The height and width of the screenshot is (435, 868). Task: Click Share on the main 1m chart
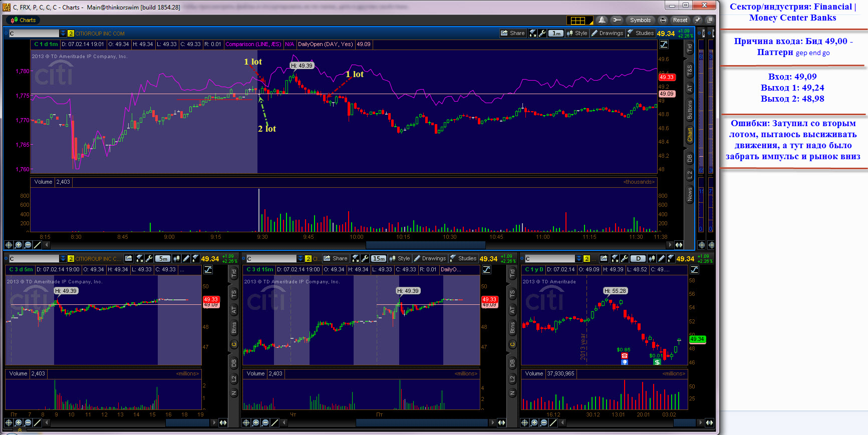coord(512,33)
